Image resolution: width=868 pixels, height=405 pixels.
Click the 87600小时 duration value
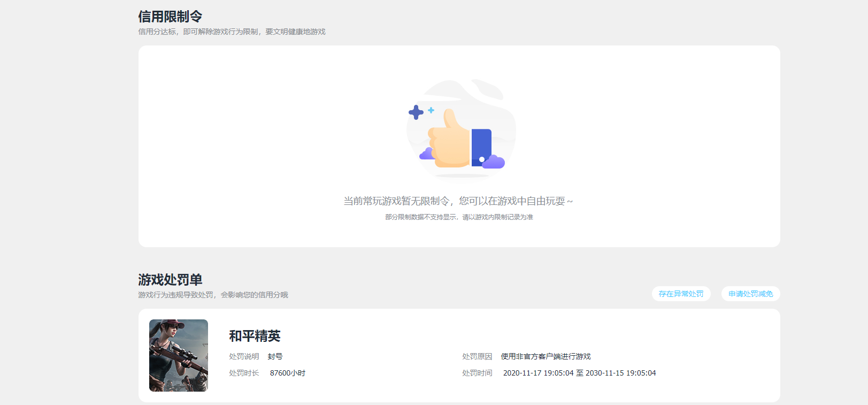[288, 373]
